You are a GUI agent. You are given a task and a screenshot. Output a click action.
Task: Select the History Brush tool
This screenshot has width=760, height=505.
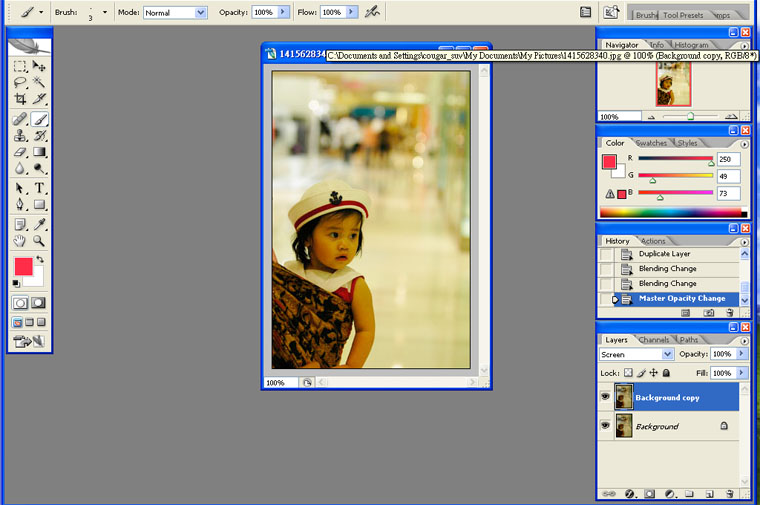39,136
